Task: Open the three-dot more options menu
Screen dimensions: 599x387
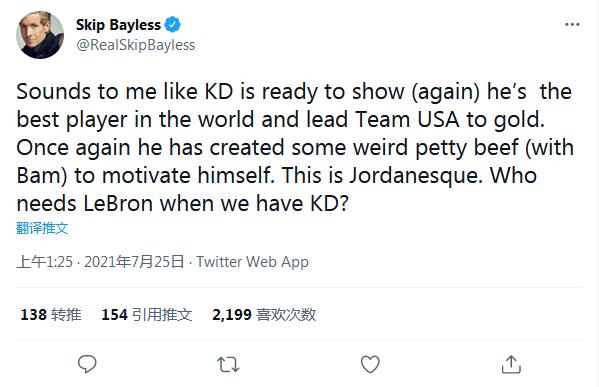Action: click(572, 24)
